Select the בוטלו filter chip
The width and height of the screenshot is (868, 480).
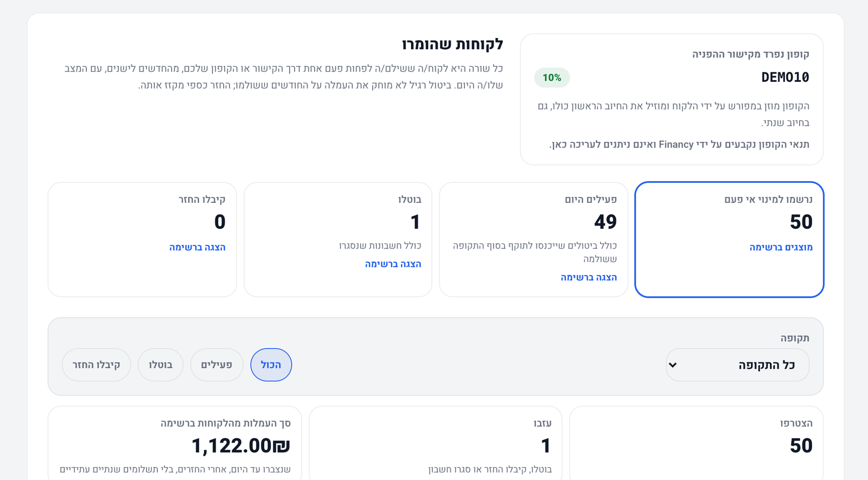(x=161, y=365)
